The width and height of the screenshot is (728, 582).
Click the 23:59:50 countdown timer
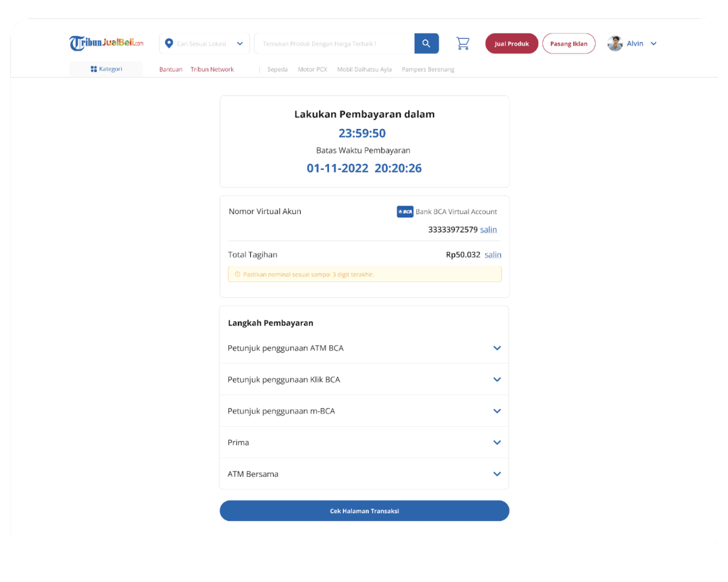pyautogui.click(x=362, y=133)
